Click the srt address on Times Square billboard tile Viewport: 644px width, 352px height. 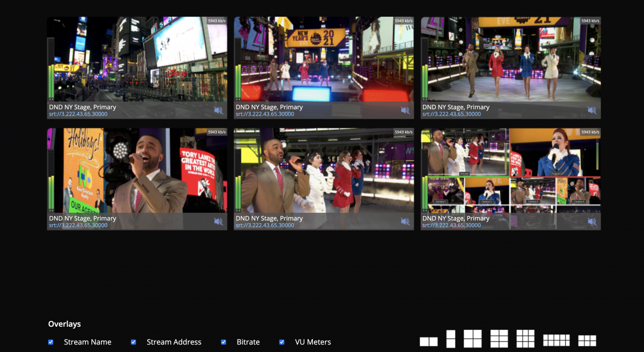(x=78, y=114)
